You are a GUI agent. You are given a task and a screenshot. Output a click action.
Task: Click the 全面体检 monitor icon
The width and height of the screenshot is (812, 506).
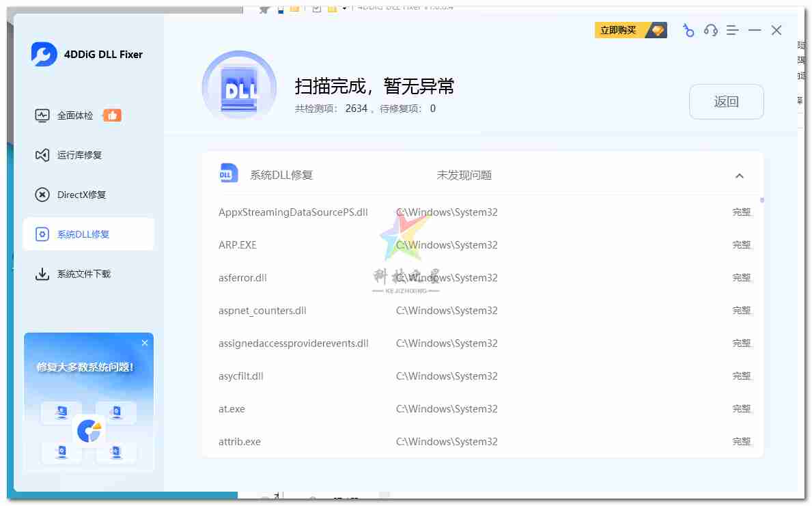[42, 115]
